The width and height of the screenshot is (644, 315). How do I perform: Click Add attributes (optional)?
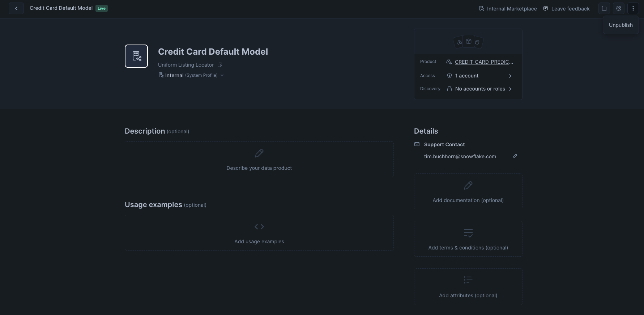tap(468, 287)
